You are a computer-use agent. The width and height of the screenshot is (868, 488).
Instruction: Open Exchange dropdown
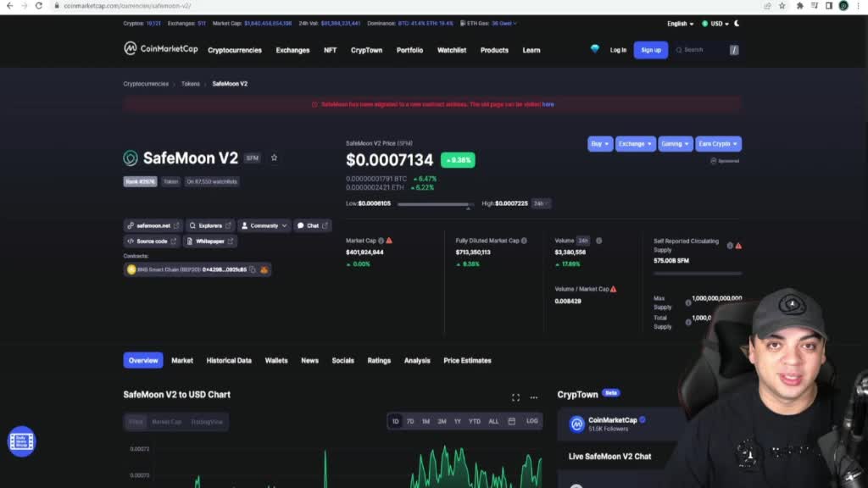635,144
